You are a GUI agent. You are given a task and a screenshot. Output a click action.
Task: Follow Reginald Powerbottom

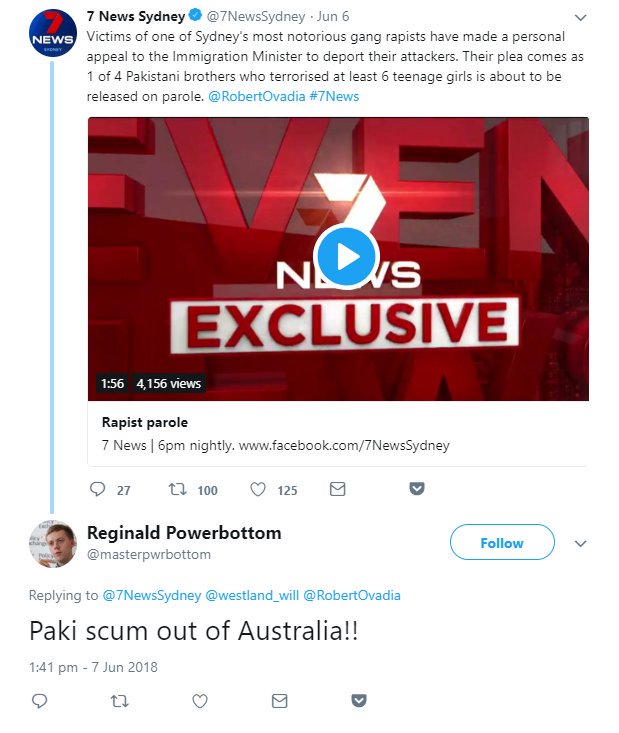pos(501,543)
